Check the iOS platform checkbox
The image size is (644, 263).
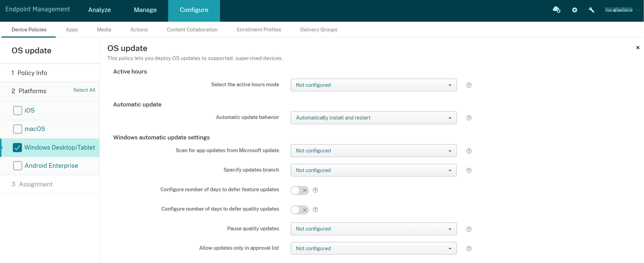pyautogui.click(x=18, y=111)
